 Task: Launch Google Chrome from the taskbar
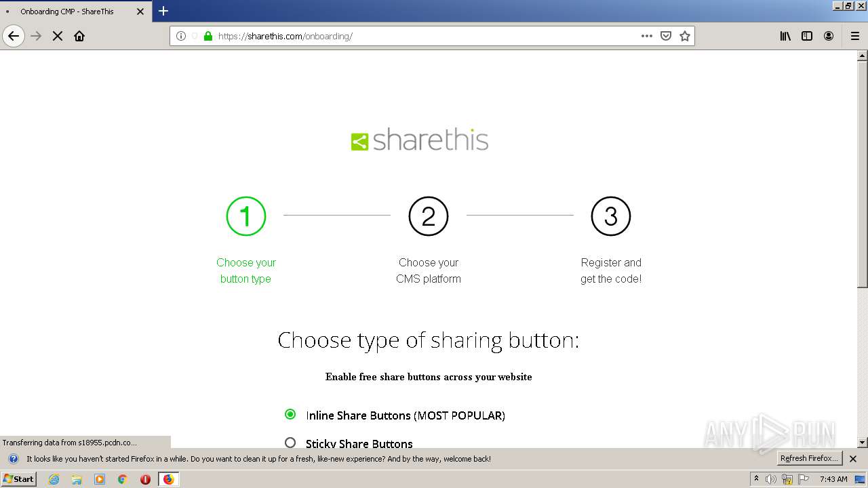pyautogui.click(x=123, y=479)
